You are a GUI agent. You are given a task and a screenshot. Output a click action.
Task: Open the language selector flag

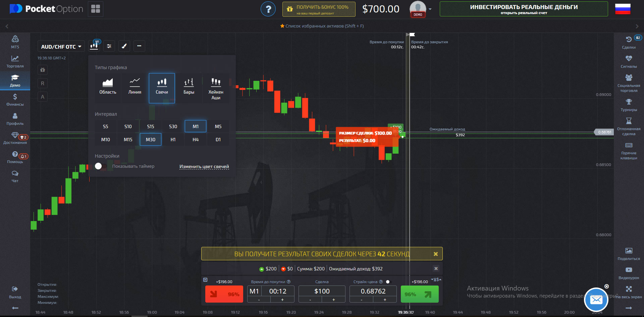coord(623,9)
